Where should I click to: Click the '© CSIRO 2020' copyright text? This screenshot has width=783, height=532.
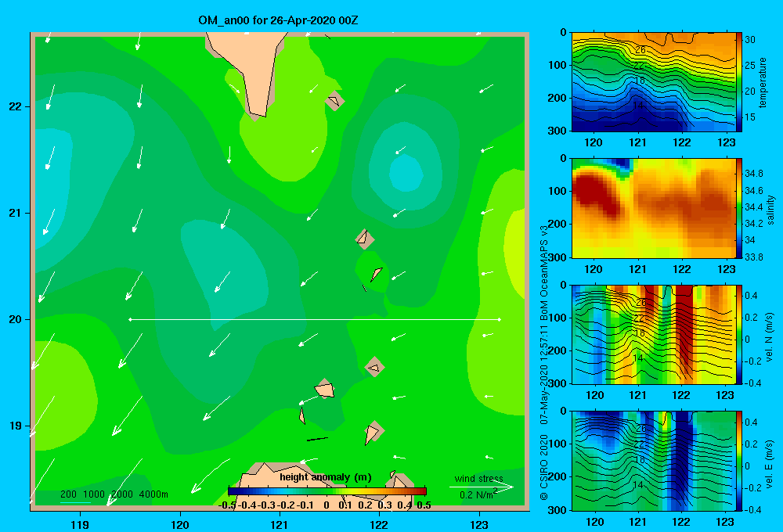coord(544,467)
